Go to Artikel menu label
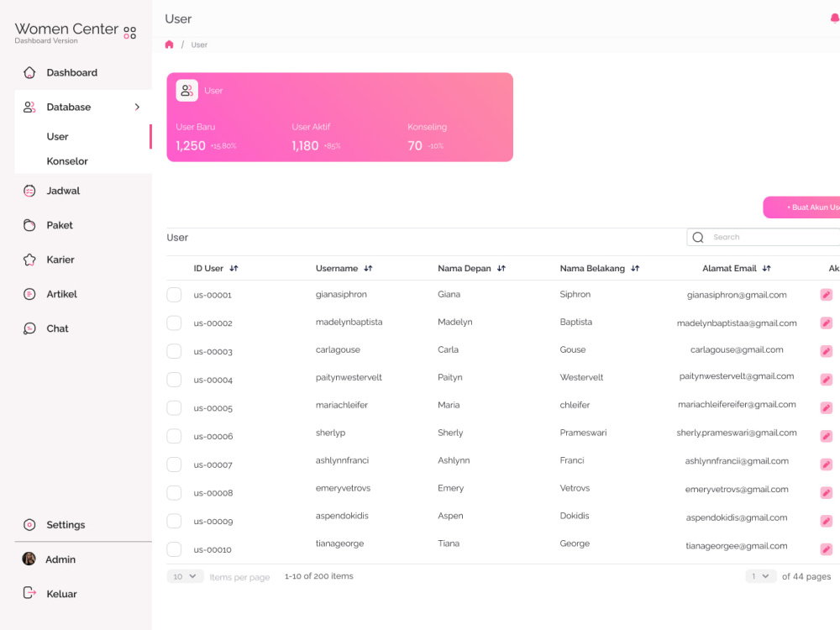This screenshot has height=630, width=840. [61, 294]
